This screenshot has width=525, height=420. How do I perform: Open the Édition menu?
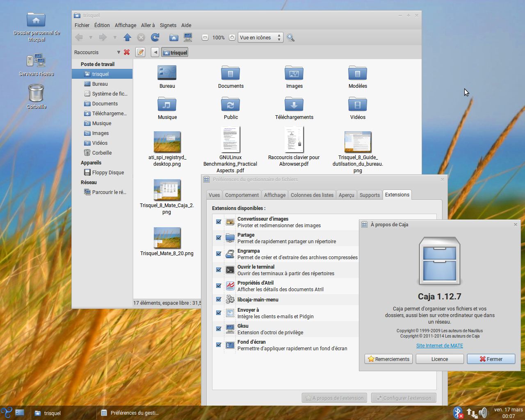[102, 25]
